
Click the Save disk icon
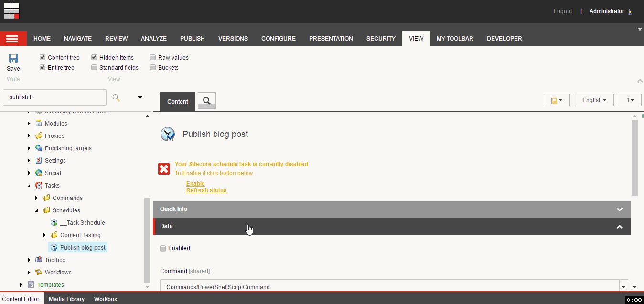pyautogui.click(x=13, y=58)
